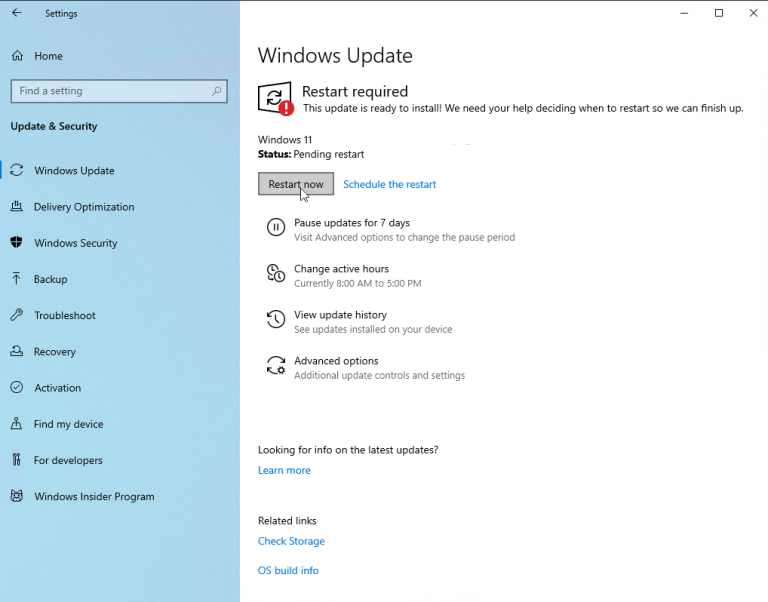Click the Pause updates icon
This screenshot has height=602, width=768.
click(x=276, y=228)
